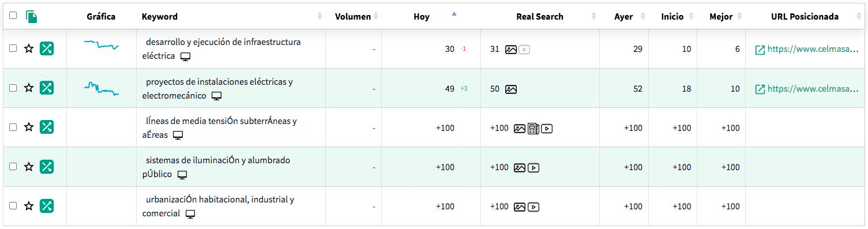Open the celmasa URL in first row
This screenshot has height=229, width=868.
[806, 50]
